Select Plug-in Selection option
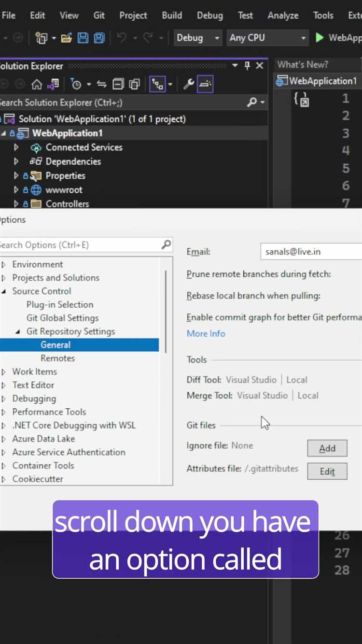This screenshot has height=644, width=362. tap(60, 304)
